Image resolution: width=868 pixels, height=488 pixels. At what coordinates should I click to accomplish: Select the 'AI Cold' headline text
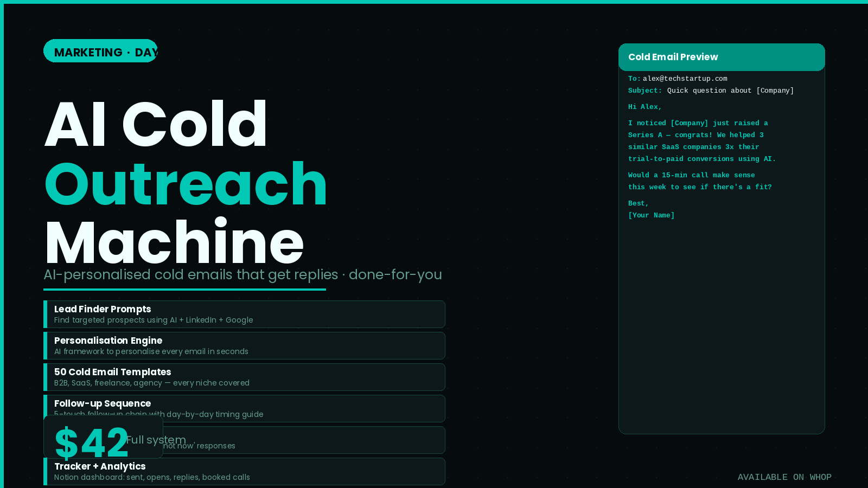pos(156,125)
